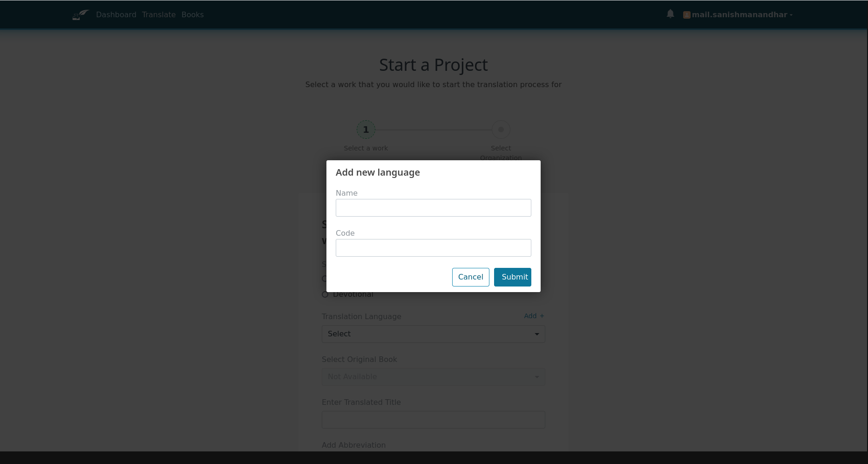Focus the Name input field
The height and width of the screenshot is (464, 868).
(433, 208)
